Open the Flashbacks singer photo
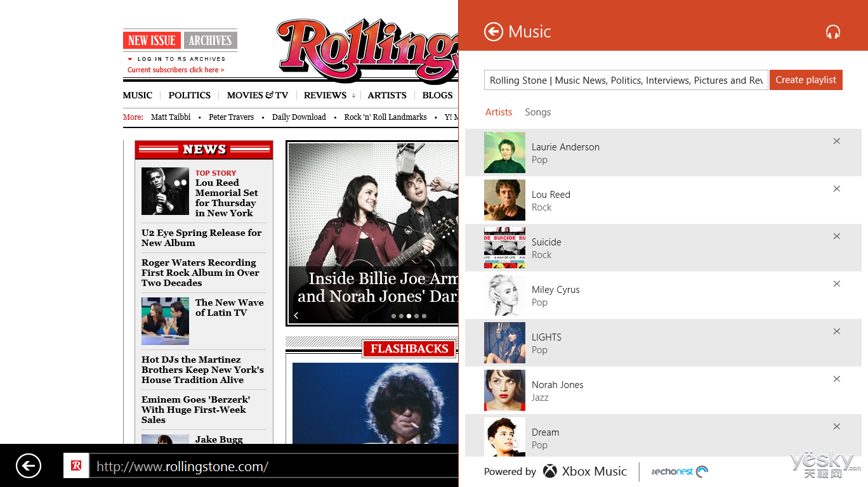 tap(375, 403)
